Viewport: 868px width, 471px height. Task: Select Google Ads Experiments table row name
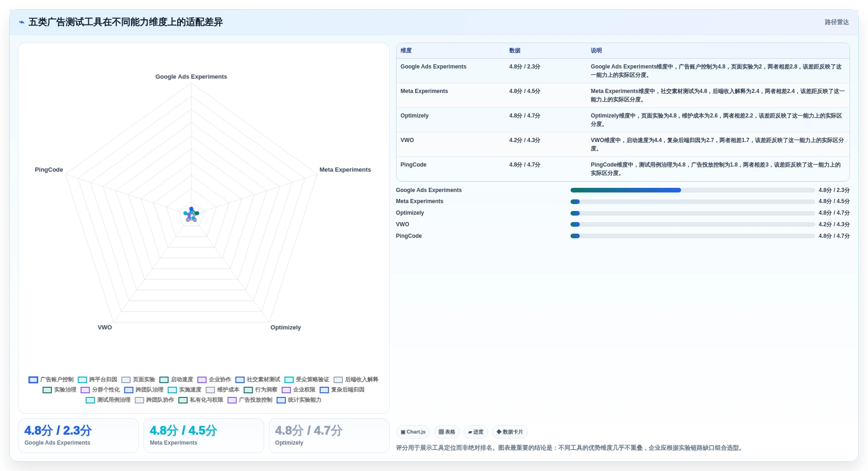(x=433, y=67)
